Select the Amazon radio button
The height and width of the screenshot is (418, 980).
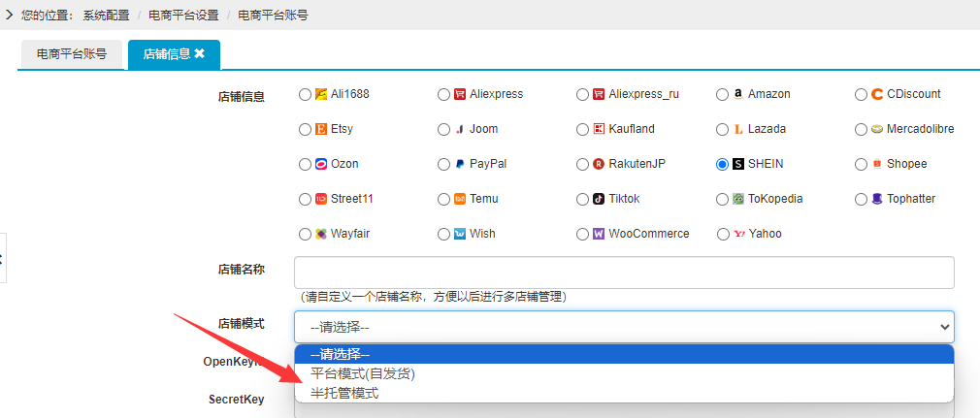click(x=722, y=95)
